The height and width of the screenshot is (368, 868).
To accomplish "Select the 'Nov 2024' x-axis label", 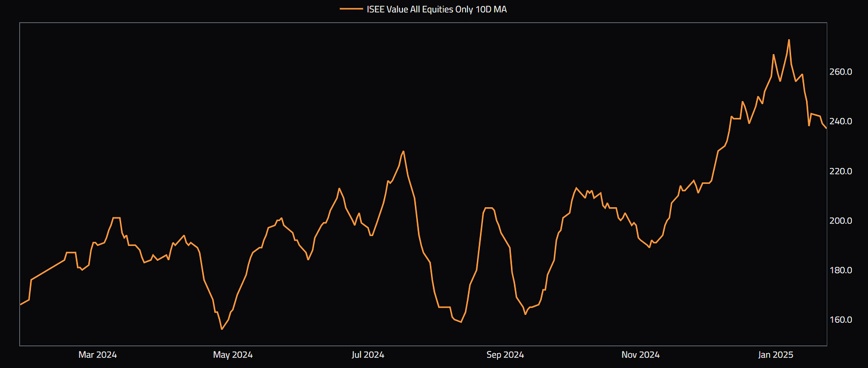I will pos(640,355).
